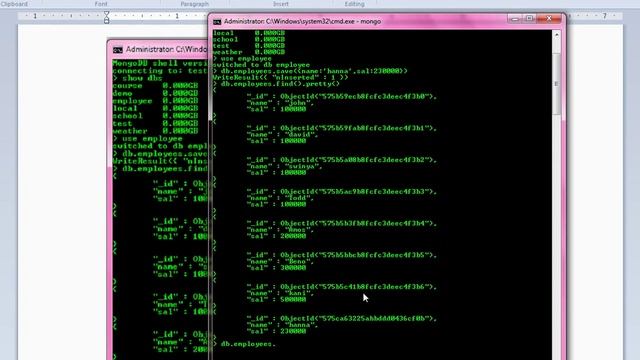
Task: Click the name 'david' record line
Action: click(282, 134)
